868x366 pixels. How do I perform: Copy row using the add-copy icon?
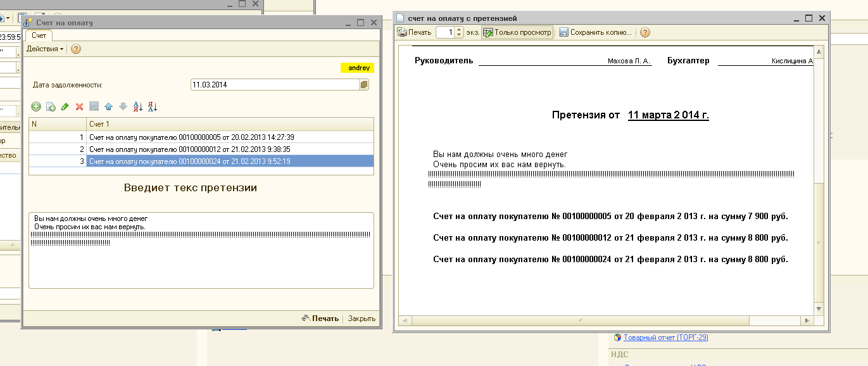51,107
